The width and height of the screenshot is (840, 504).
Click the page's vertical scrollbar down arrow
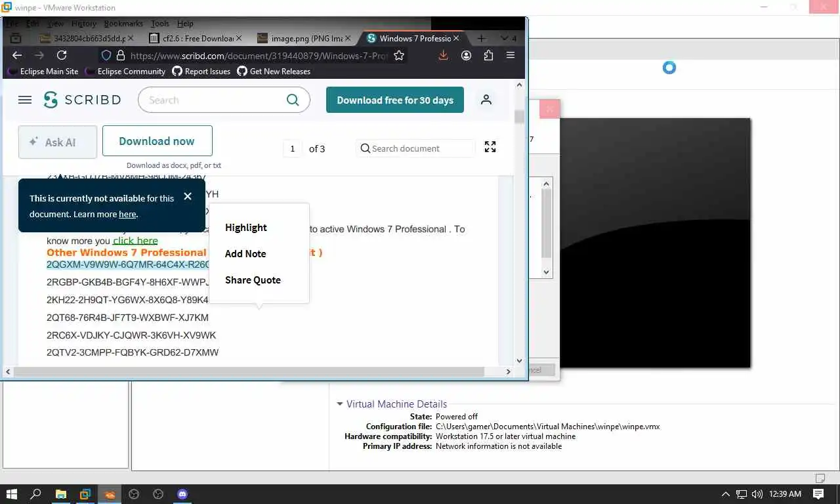tap(520, 360)
